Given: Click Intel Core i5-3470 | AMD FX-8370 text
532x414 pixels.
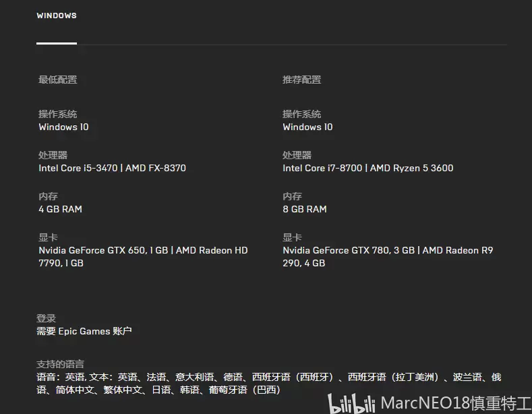Looking at the screenshot, I should 113,168.
